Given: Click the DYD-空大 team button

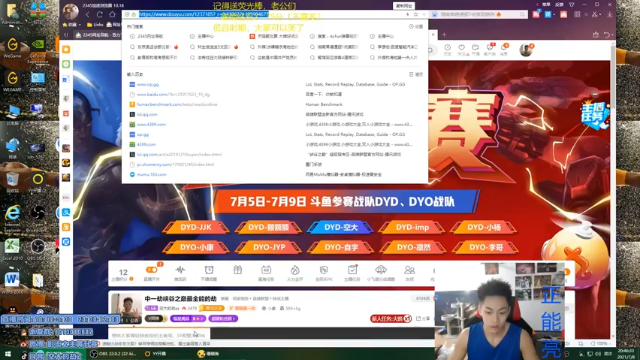Looking at the screenshot, I should (341, 227).
